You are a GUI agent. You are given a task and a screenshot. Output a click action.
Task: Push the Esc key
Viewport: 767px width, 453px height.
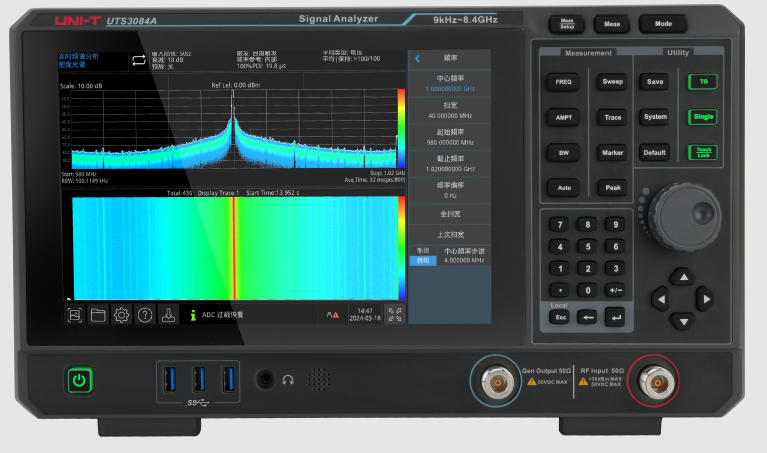(x=561, y=317)
